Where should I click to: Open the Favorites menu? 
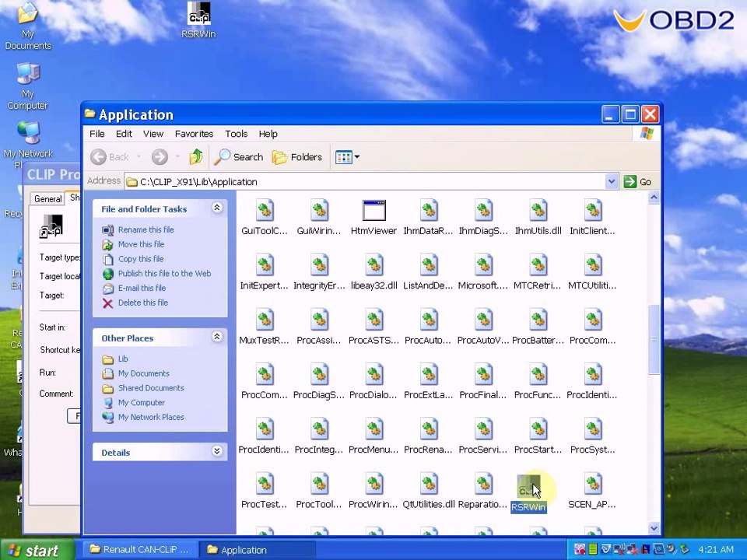coord(194,134)
